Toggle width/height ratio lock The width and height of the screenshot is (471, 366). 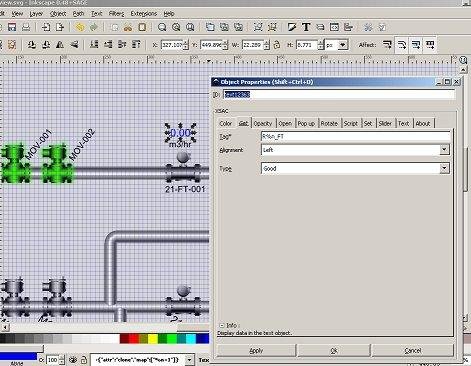pos(277,45)
